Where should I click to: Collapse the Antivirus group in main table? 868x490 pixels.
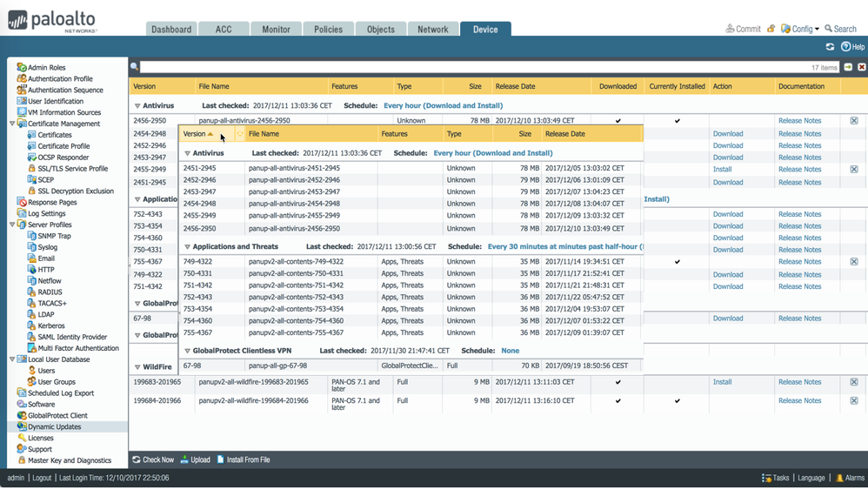(x=137, y=106)
